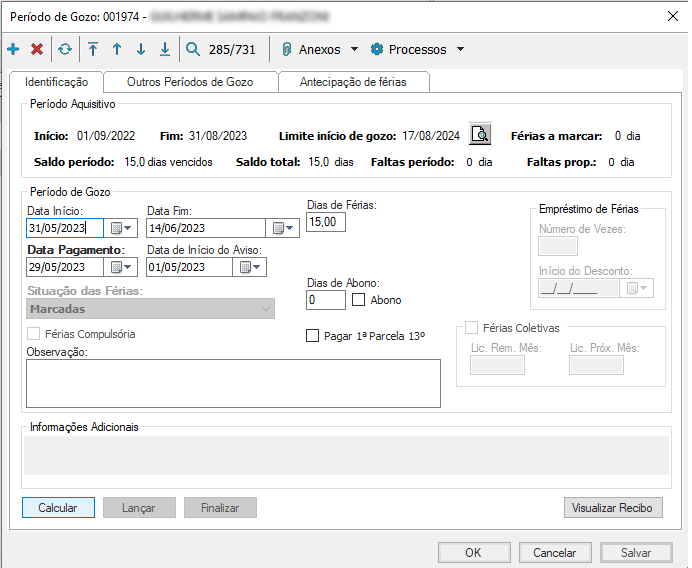Click into the Observação text area
Screen dimensions: 692x568
233,383
